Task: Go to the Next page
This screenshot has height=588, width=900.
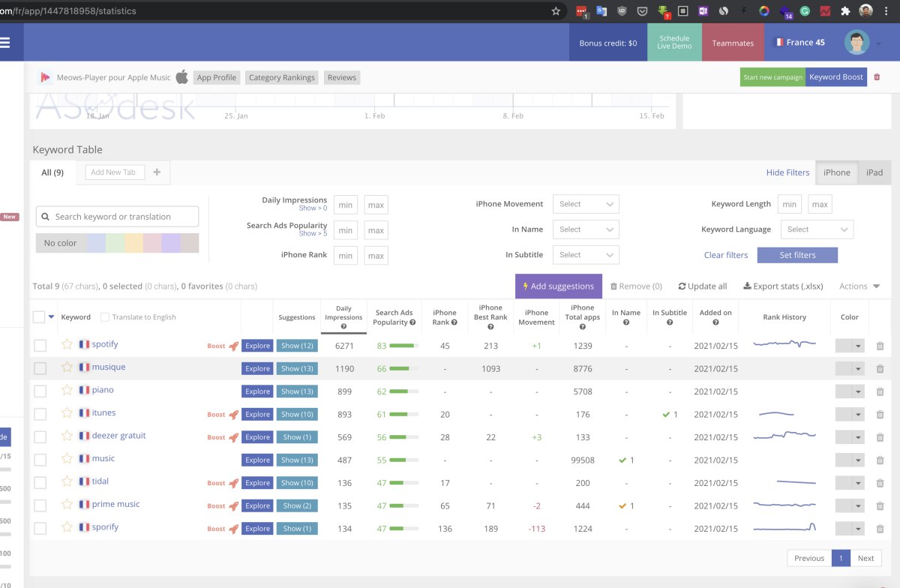Action: 866,558
